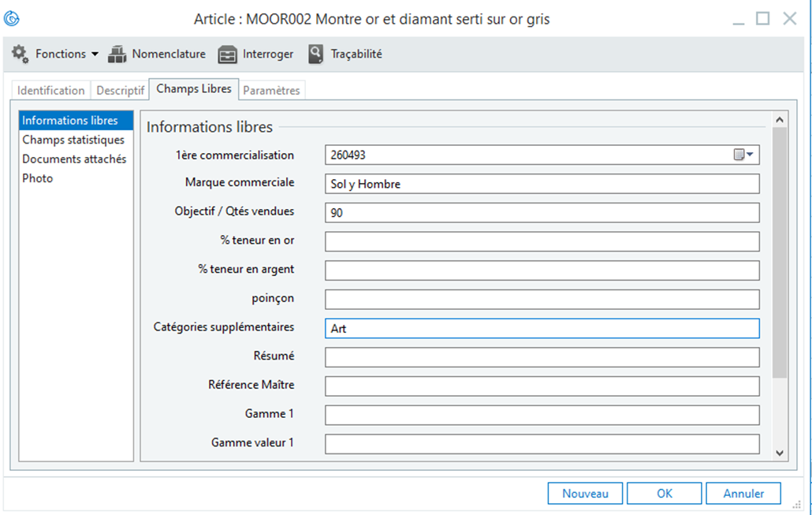Open the Traçabilité toolbar icon
The height and width of the screenshot is (515, 812).
[x=316, y=54]
